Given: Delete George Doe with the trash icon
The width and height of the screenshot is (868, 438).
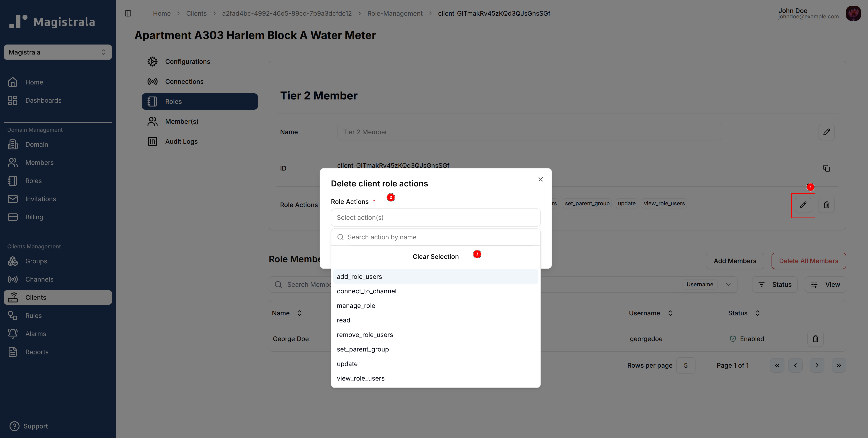Looking at the screenshot, I should point(815,339).
